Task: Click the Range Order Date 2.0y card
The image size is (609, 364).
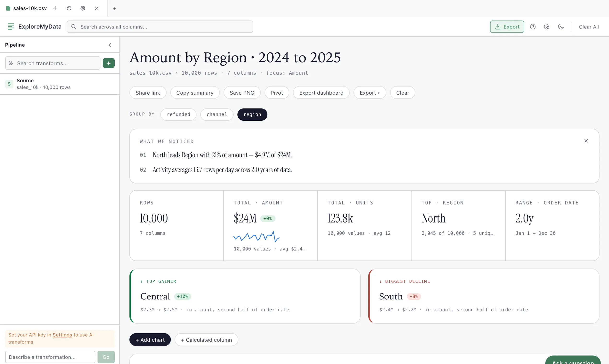Action: [x=552, y=225]
